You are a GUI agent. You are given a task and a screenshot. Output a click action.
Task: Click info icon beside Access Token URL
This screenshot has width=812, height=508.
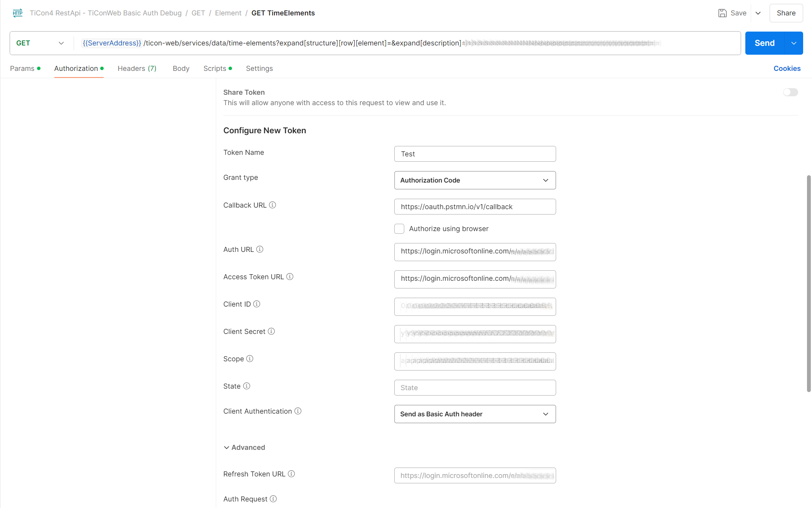[x=290, y=277]
